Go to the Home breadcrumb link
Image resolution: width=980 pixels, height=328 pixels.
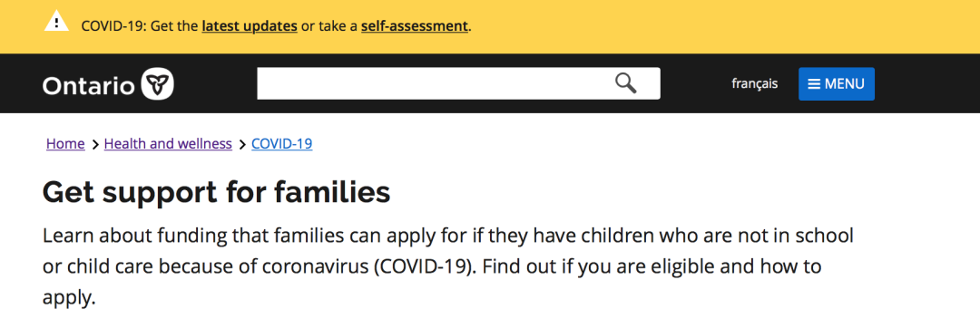[x=65, y=144]
